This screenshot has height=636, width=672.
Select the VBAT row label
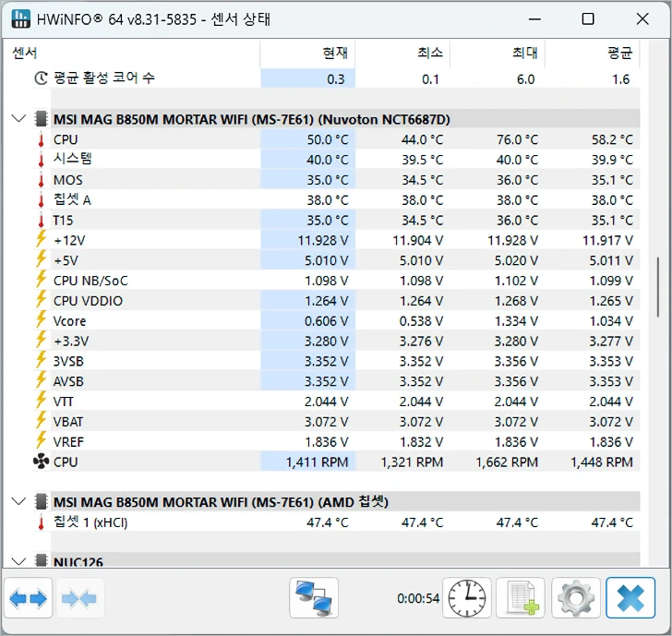[x=68, y=422]
